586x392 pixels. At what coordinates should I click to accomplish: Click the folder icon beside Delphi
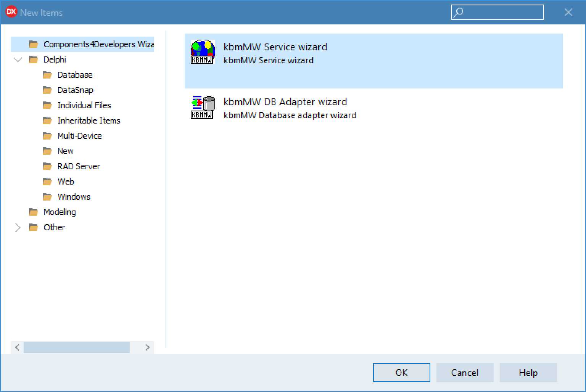point(34,59)
